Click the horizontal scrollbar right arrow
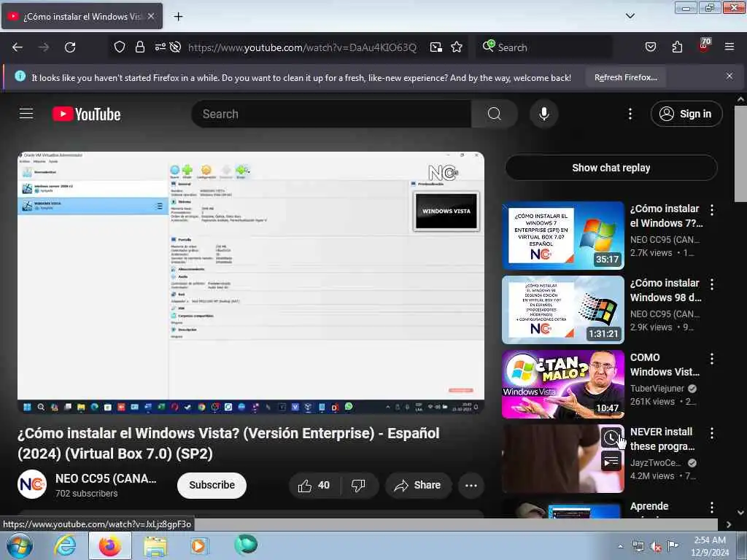 click(729, 524)
